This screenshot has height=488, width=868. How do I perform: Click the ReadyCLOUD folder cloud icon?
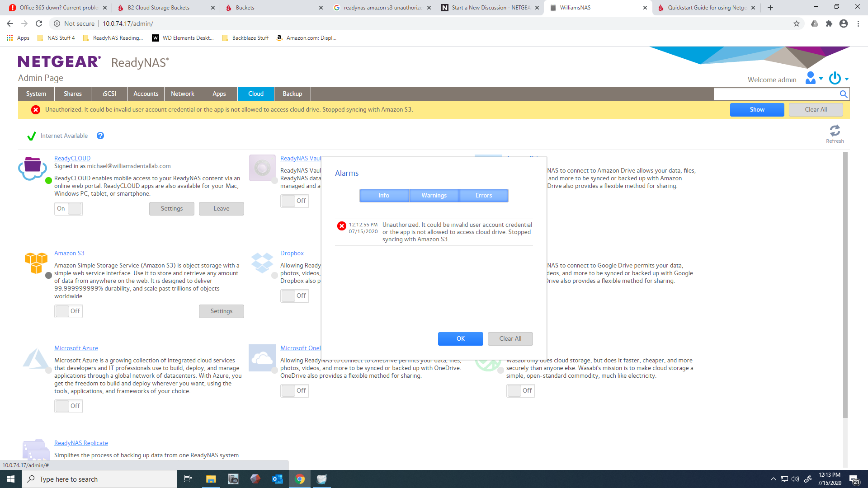(x=33, y=168)
